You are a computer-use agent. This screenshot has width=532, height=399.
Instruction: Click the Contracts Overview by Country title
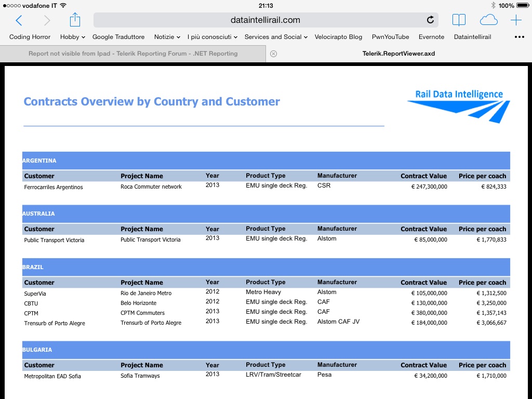(152, 101)
